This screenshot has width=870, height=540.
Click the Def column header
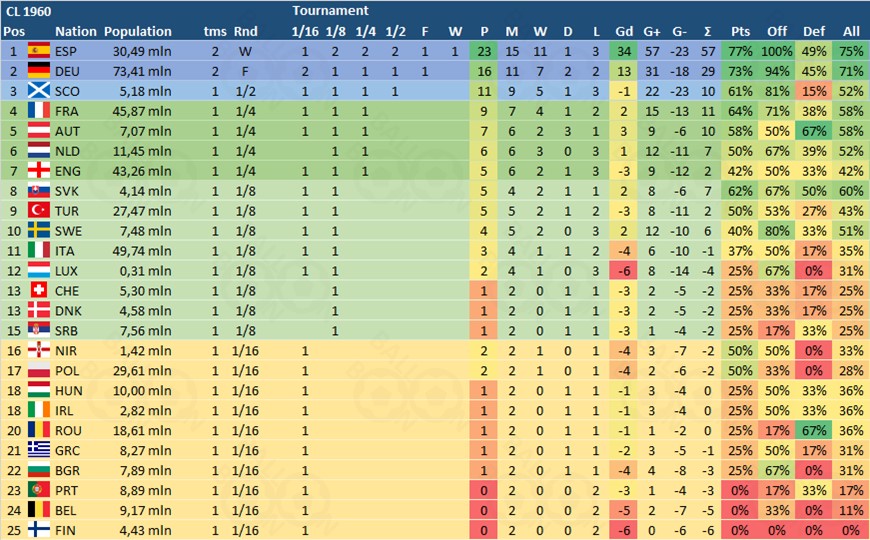tap(813, 32)
